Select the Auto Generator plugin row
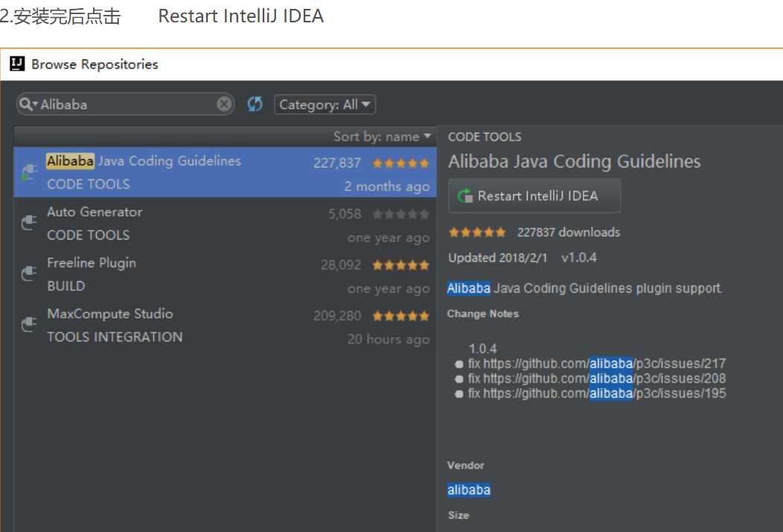783x532 pixels. tap(226, 223)
